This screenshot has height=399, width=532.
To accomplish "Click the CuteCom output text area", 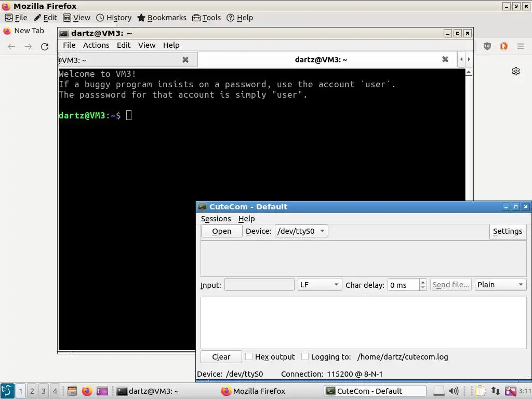I will coord(363,323).
